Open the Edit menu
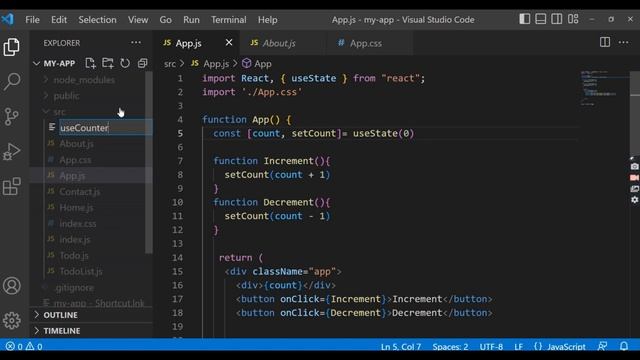 pos(59,20)
